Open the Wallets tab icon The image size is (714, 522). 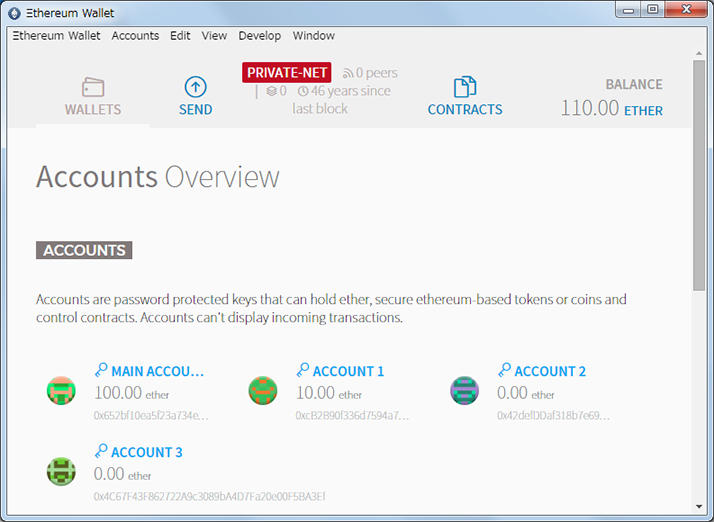click(93, 87)
